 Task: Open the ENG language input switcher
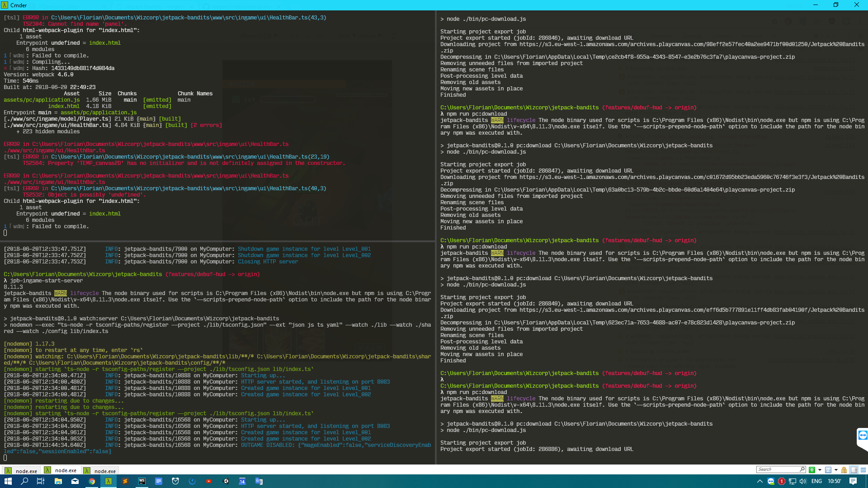(x=816, y=481)
